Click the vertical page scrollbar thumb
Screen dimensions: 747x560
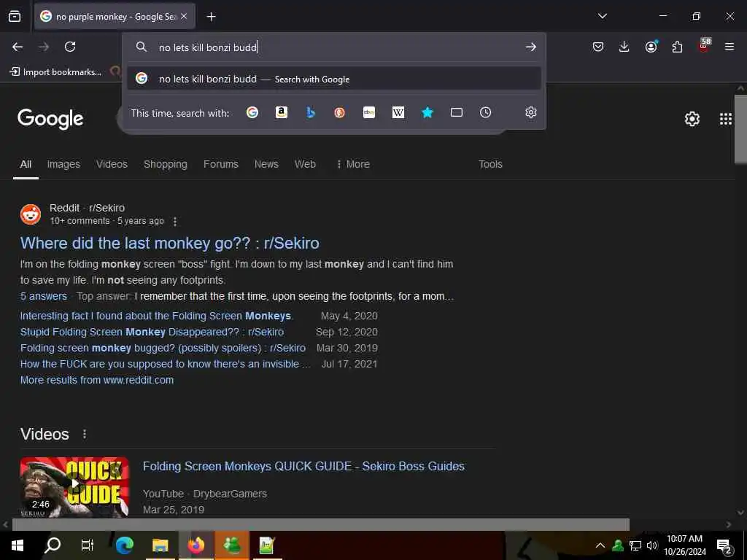click(x=741, y=128)
